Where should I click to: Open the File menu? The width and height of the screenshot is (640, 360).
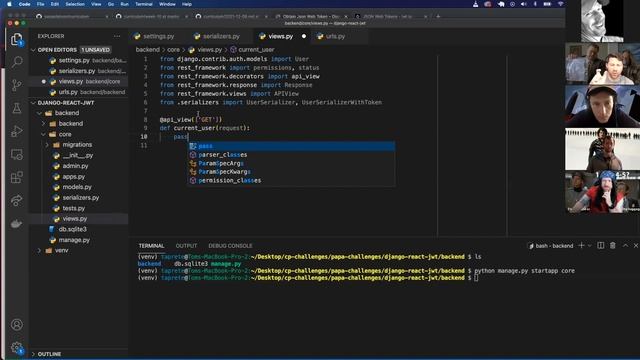coord(40,4)
